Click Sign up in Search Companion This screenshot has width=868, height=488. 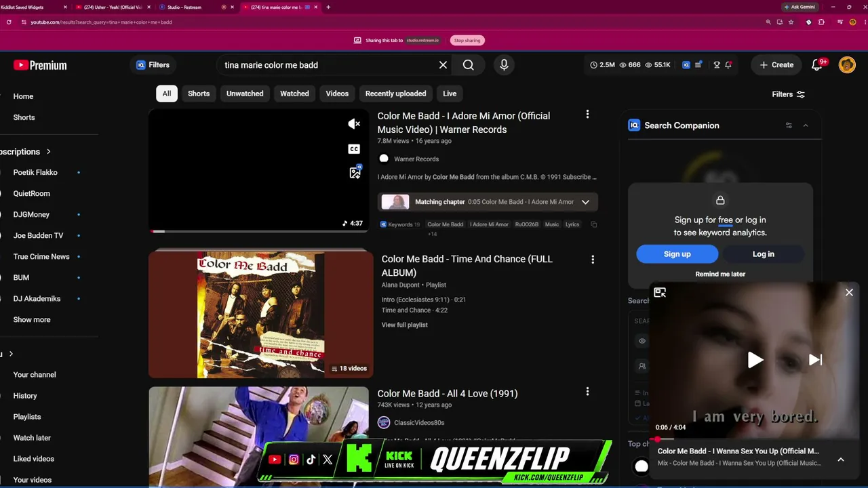[677, 254]
